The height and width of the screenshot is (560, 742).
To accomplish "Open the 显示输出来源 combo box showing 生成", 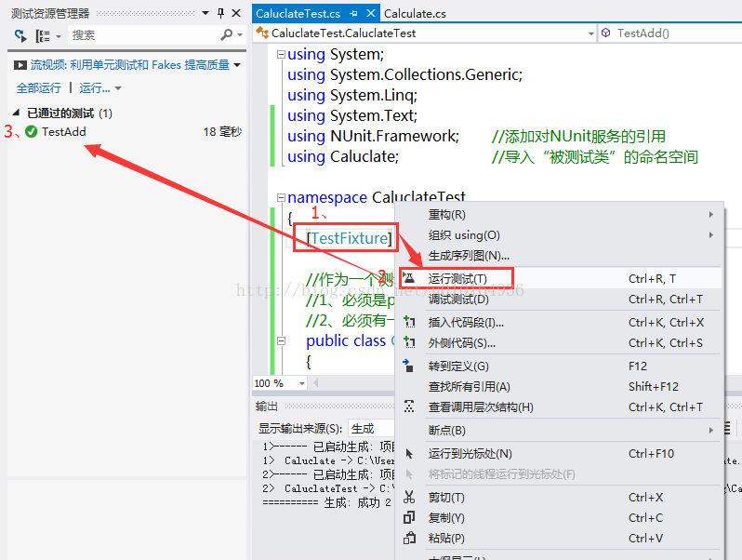I will point(371,429).
